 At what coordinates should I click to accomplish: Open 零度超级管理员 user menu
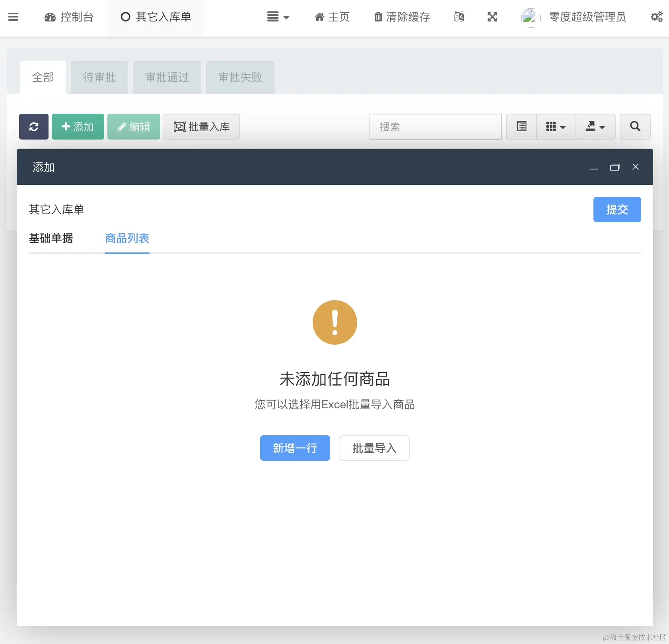click(587, 17)
